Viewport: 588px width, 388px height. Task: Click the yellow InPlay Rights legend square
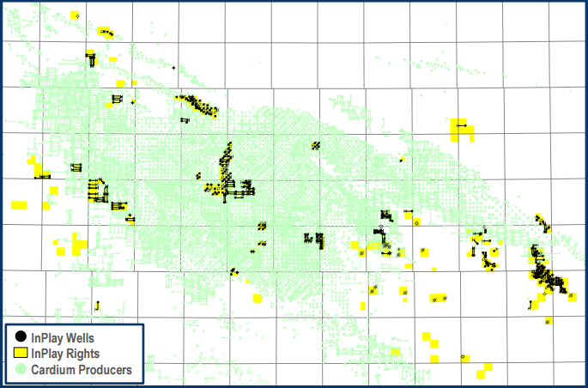[19, 354]
